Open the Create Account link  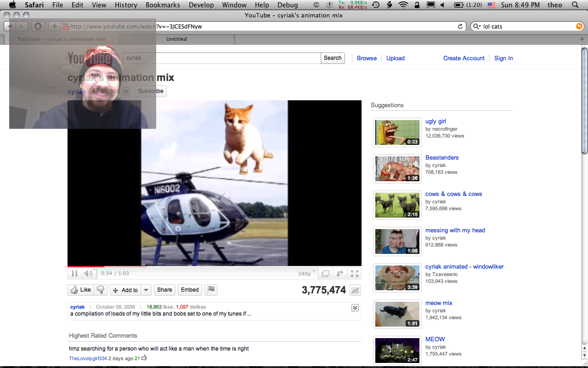[464, 58]
